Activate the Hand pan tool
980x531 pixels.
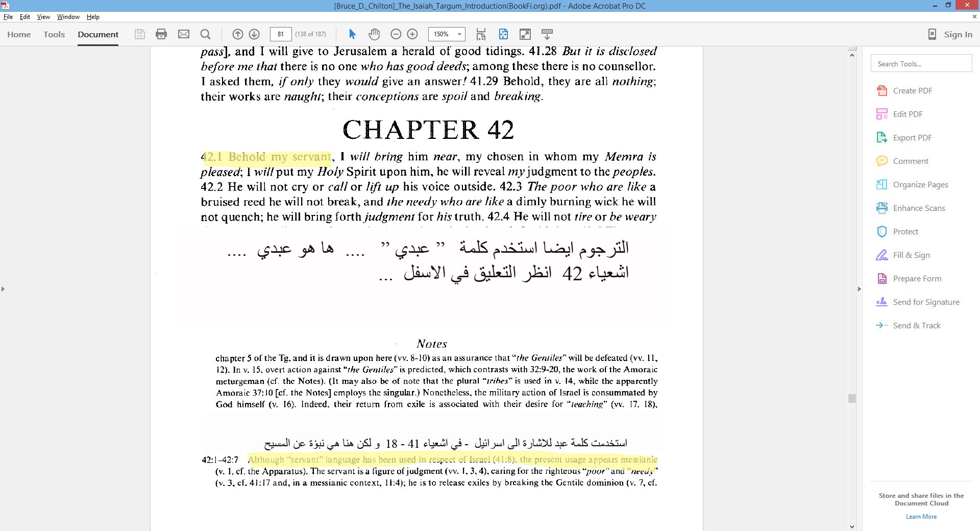pos(374,34)
